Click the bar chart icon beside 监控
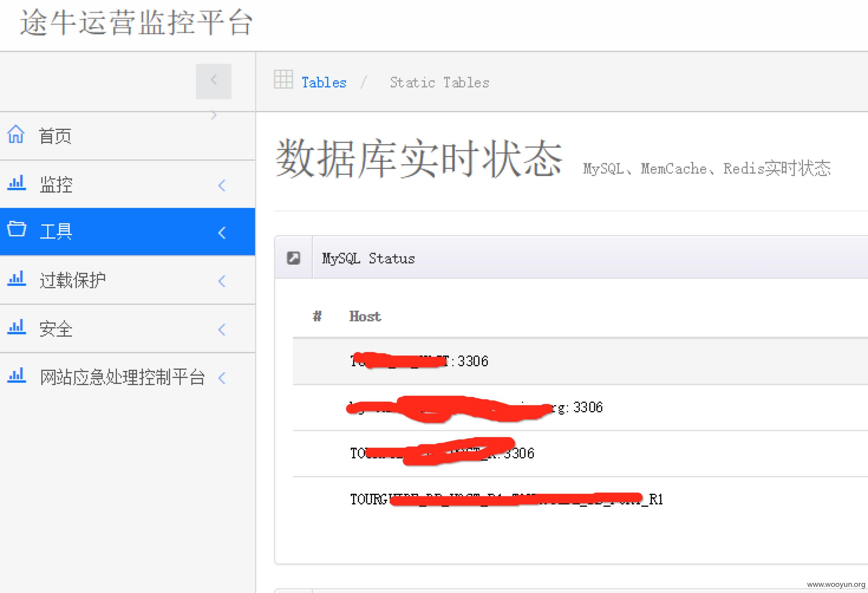 pos(17,183)
